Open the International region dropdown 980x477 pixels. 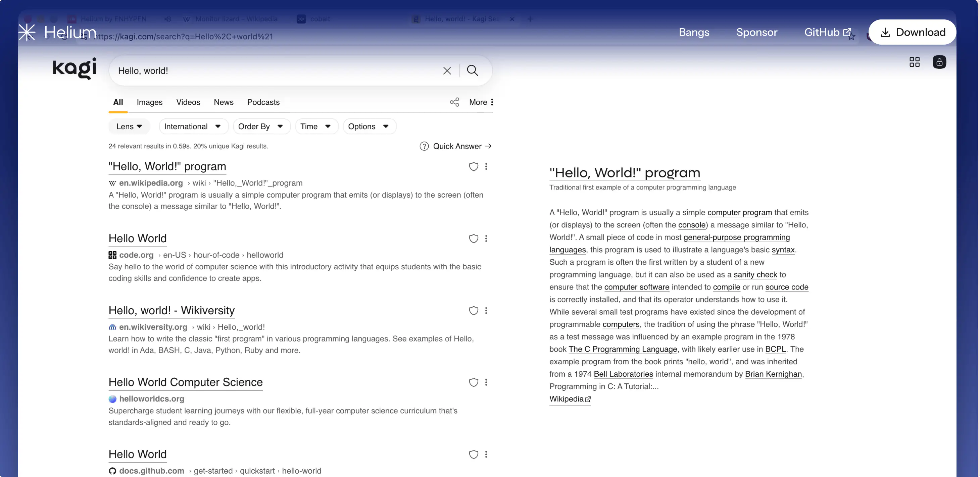(193, 126)
